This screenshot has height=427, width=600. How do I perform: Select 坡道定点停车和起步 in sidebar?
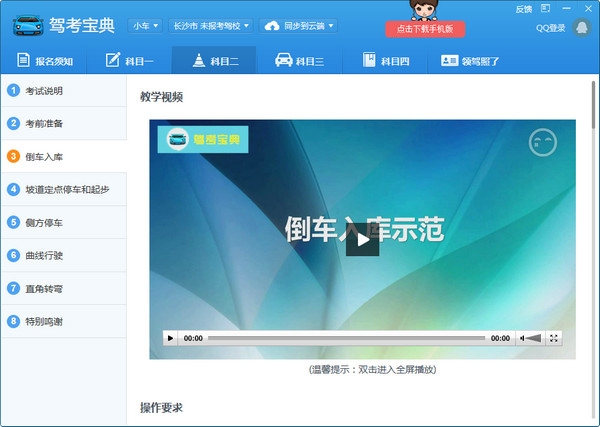pos(65,189)
